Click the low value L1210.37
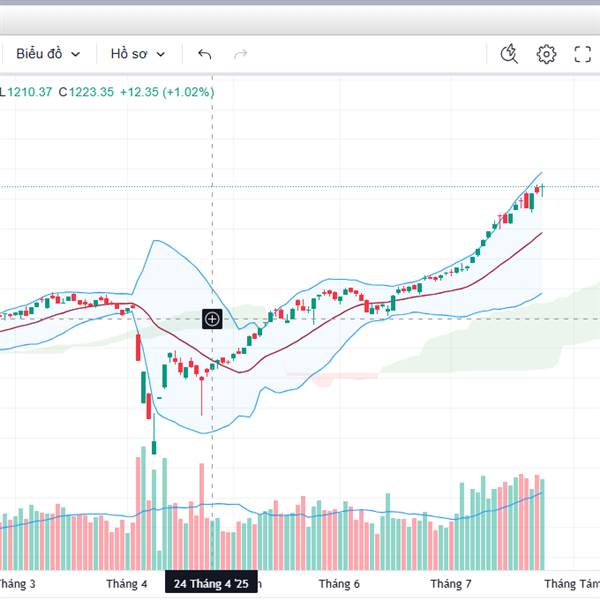600x600 pixels. (26, 92)
